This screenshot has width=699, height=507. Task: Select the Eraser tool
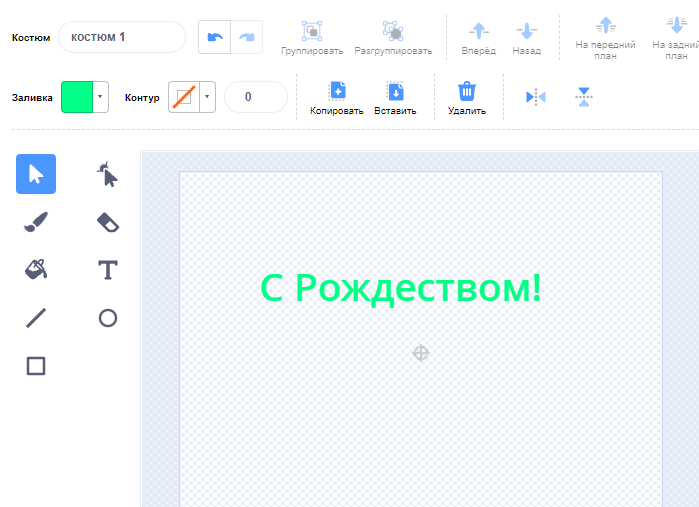pos(108,222)
